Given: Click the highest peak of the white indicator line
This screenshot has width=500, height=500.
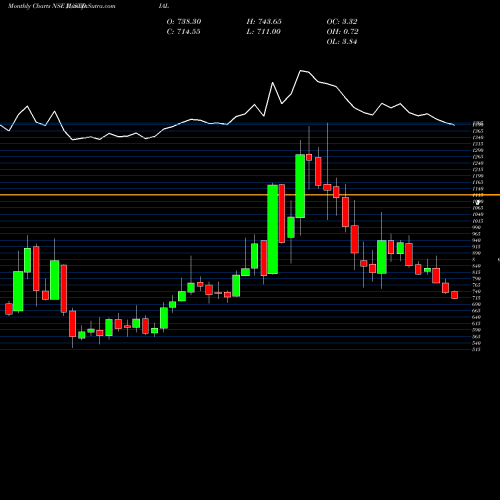Looking at the screenshot, I should click(301, 71).
